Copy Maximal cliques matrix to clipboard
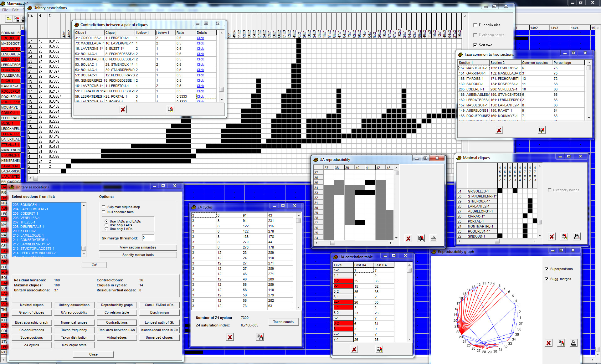 (x=564, y=237)
